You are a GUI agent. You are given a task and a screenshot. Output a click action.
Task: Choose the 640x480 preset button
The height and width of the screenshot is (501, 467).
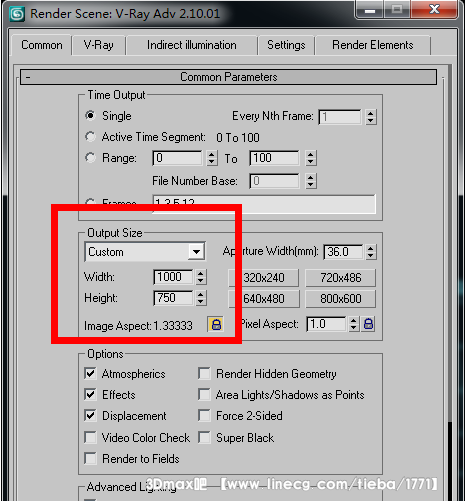[x=263, y=299]
